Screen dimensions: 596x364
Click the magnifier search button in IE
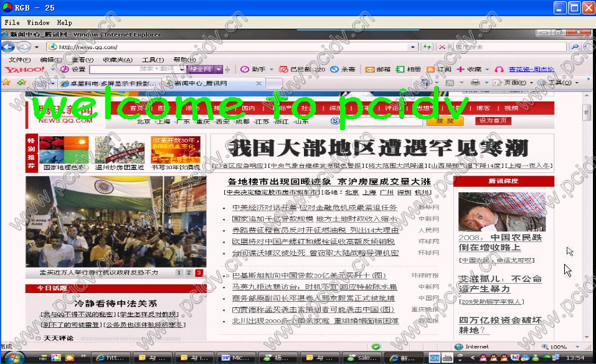(x=575, y=47)
